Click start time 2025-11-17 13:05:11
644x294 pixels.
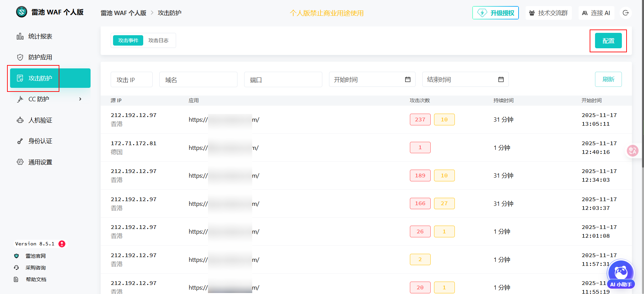coord(599,120)
